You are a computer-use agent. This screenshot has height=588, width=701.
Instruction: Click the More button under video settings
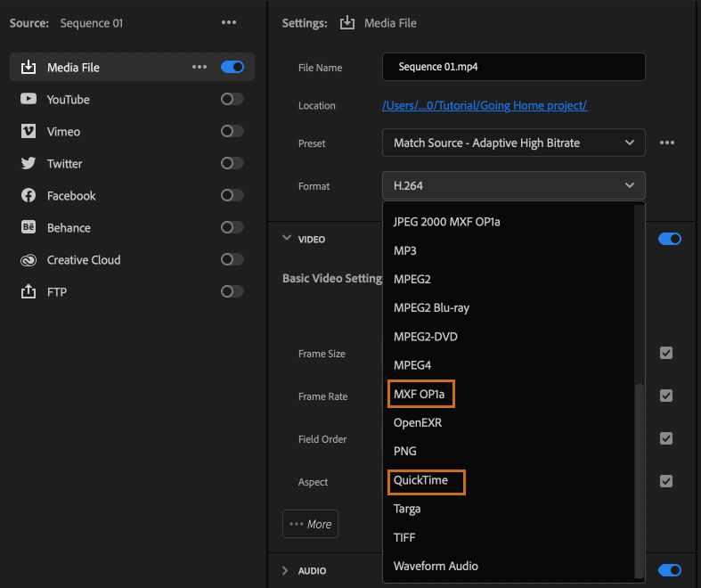click(310, 524)
